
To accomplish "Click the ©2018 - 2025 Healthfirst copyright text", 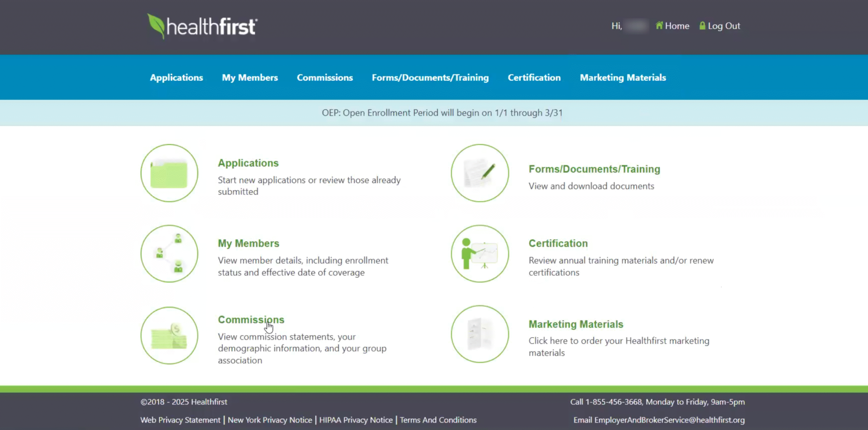I will [184, 402].
